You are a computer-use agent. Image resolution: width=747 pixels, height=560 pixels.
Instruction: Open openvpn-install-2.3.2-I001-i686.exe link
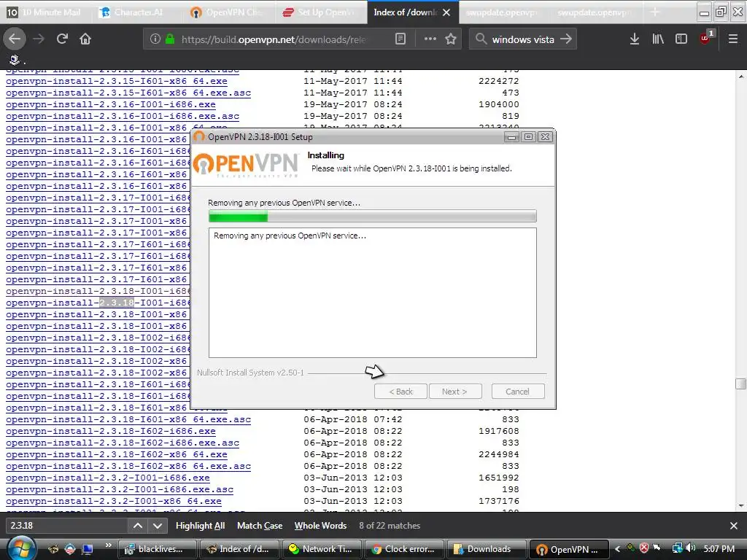pyautogui.click(x=108, y=478)
